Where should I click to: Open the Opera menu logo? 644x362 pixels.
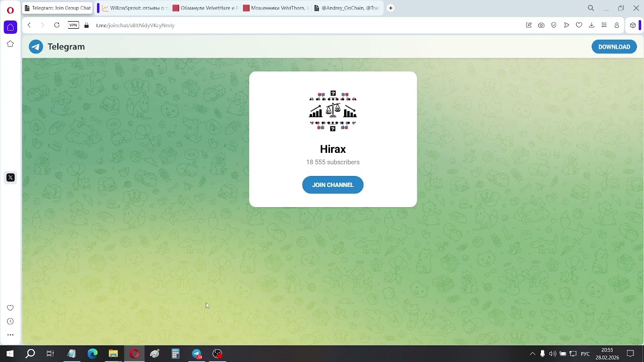[10, 10]
